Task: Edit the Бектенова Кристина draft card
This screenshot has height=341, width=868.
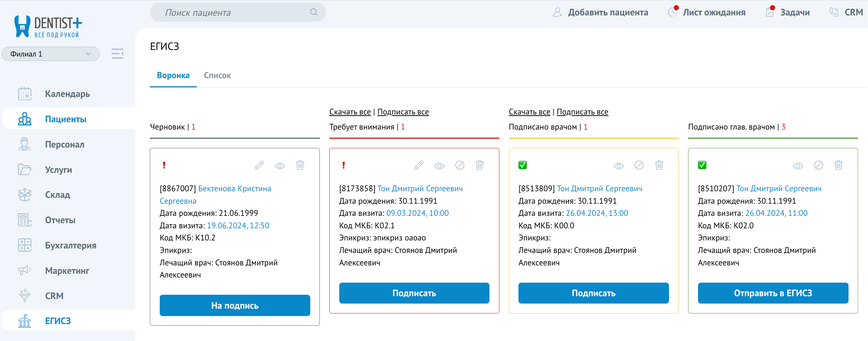Action: (259, 165)
